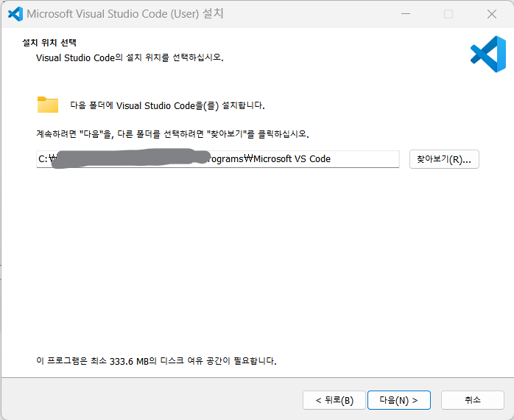Minimize the setup window
Screen dimensions: 514x420
pos(406,14)
